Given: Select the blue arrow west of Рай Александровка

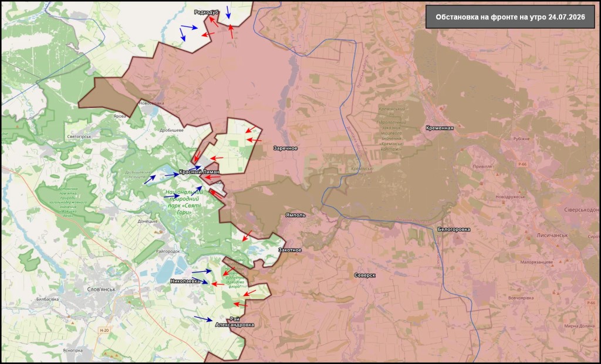Looking at the screenshot, I should pyautogui.click(x=203, y=319).
